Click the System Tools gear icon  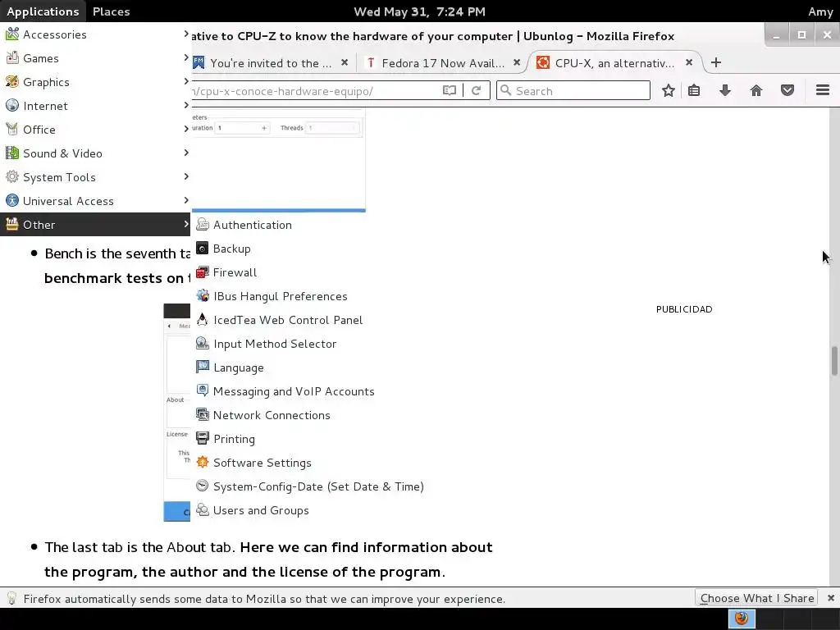(12, 177)
